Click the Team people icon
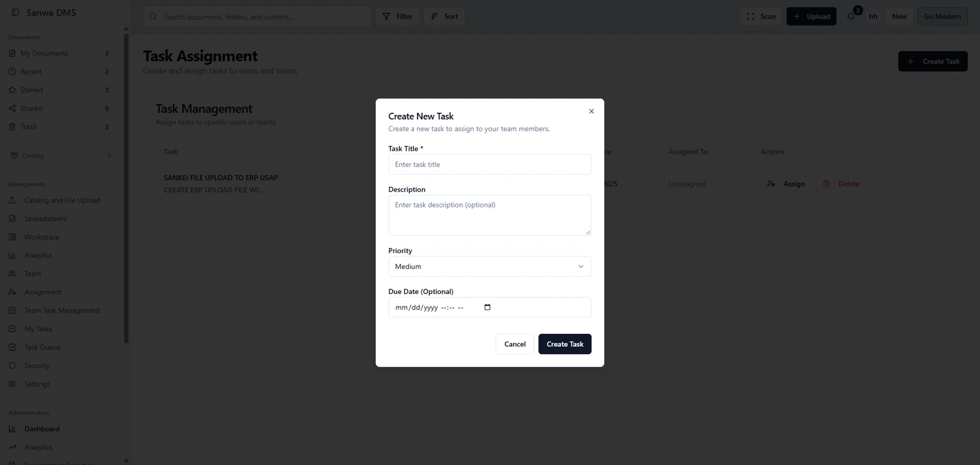 [x=12, y=273]
